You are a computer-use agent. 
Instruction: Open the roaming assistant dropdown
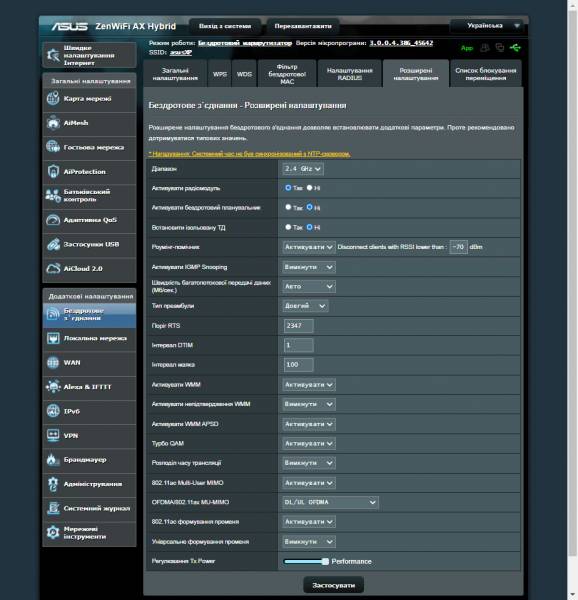pos(309,247)
